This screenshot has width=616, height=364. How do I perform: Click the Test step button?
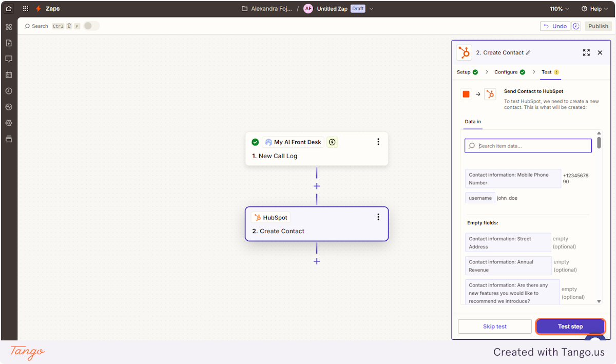pos(570,327)
